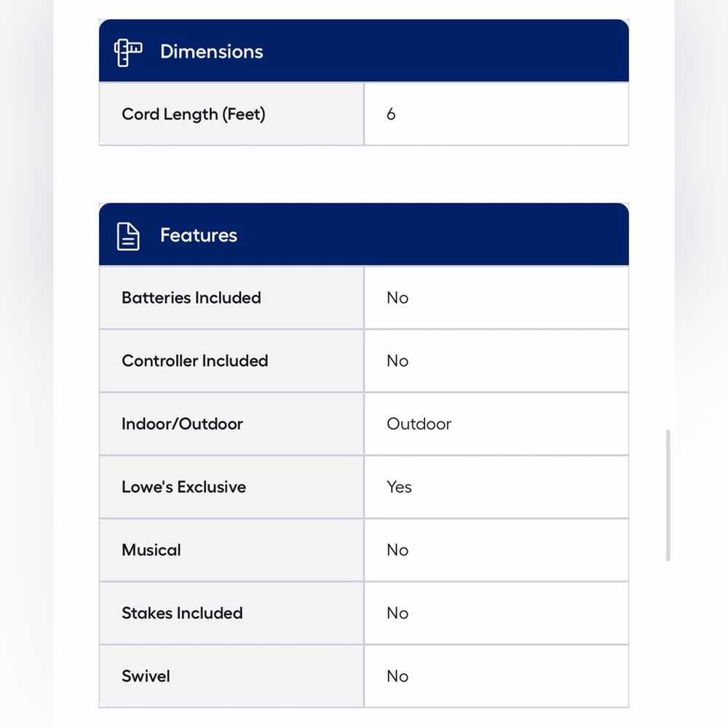Select the Indoor/Outdoor label

click(x=183, y=424)
